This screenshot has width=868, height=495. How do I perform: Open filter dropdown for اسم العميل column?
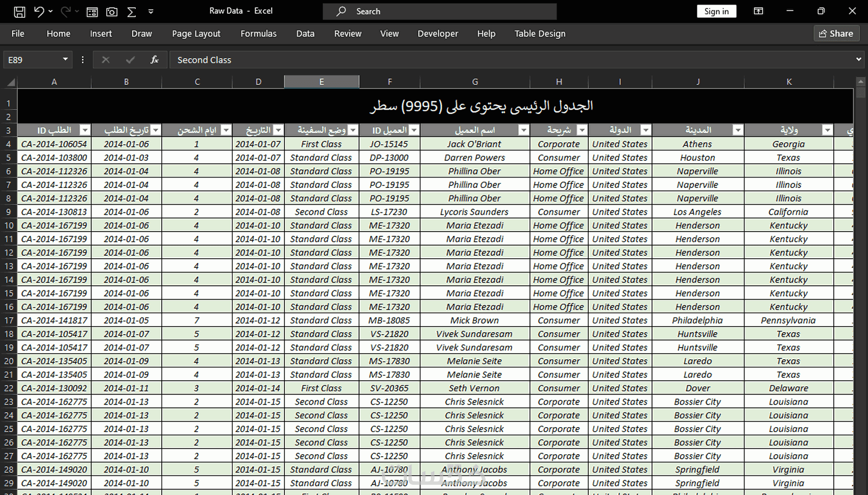tap(523, 130)
